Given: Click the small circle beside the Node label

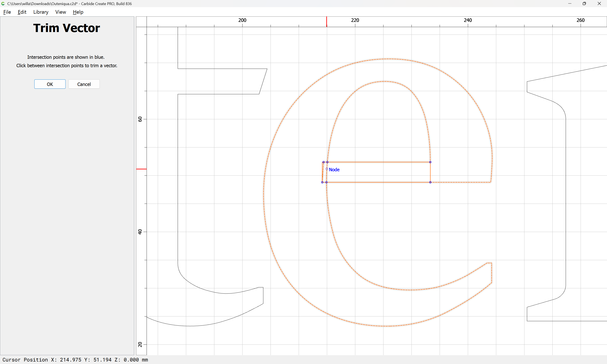Looking at the screenshot, I should [326, 169].
